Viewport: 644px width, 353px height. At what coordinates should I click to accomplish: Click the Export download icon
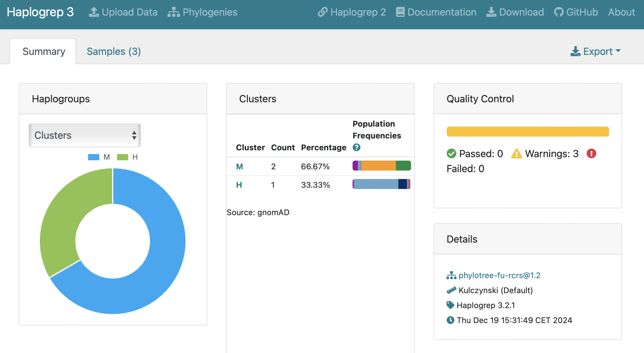coord(575,51)
